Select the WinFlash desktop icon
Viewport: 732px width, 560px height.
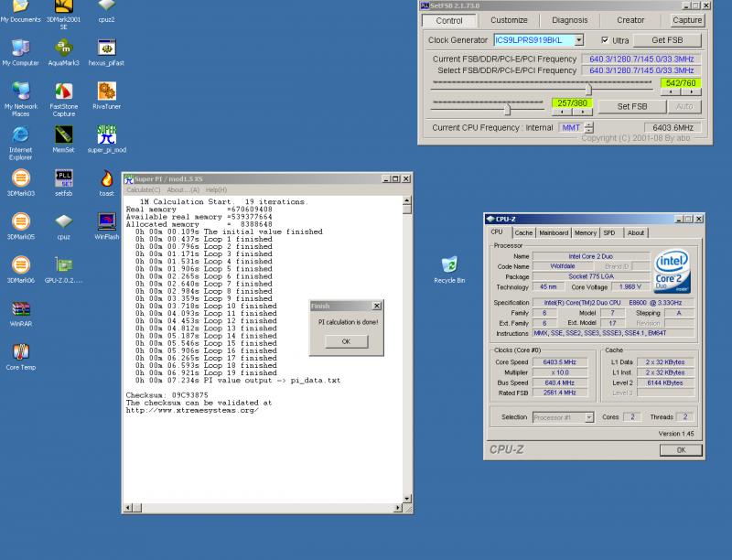point(106,226)
